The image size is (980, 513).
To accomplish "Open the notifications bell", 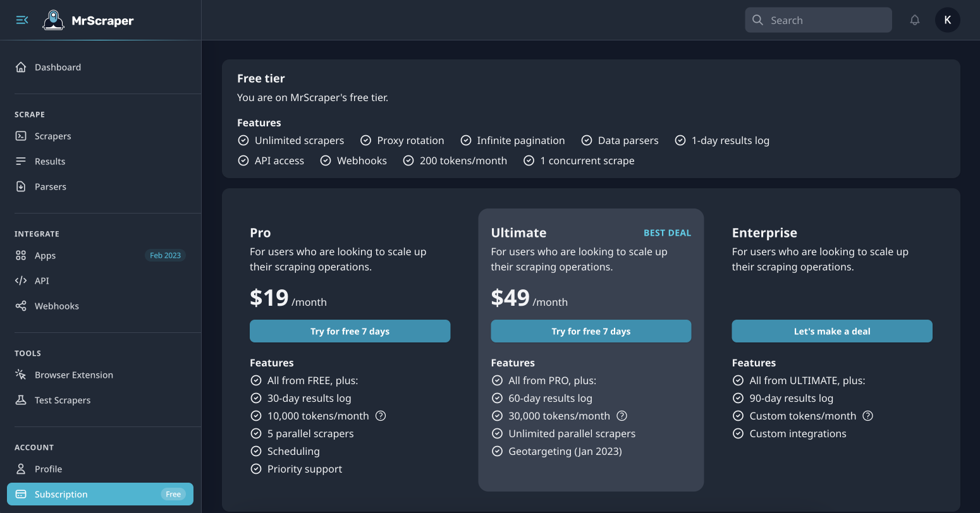I will pos(915,20).
